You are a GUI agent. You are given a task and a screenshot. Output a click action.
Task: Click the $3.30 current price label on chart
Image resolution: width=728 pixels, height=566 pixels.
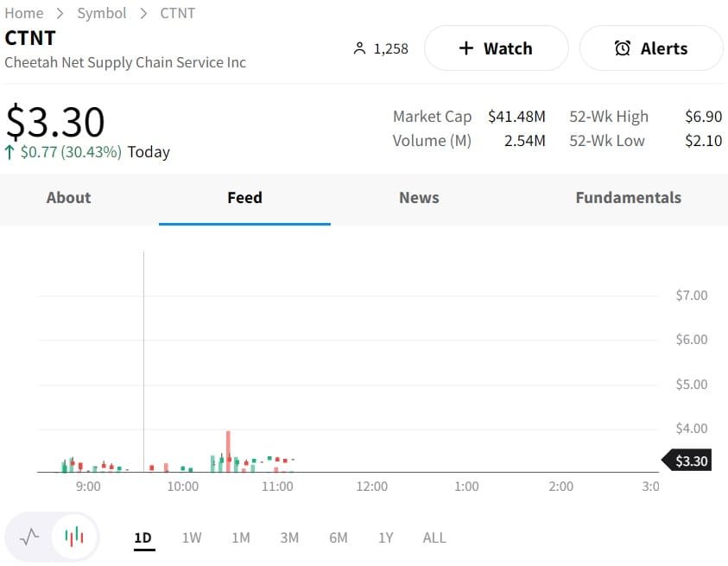tap(690, 461)
